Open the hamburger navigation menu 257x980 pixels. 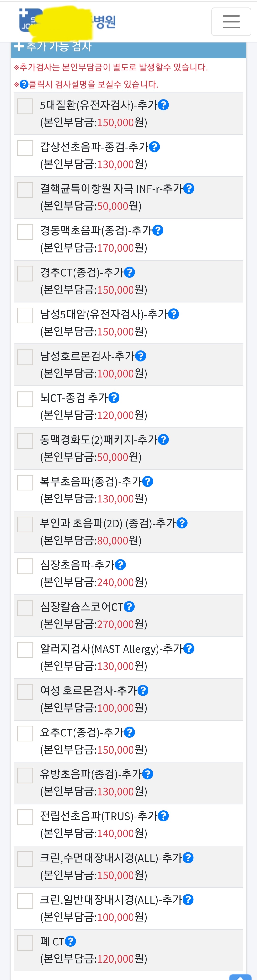click(x=231, y=22)
